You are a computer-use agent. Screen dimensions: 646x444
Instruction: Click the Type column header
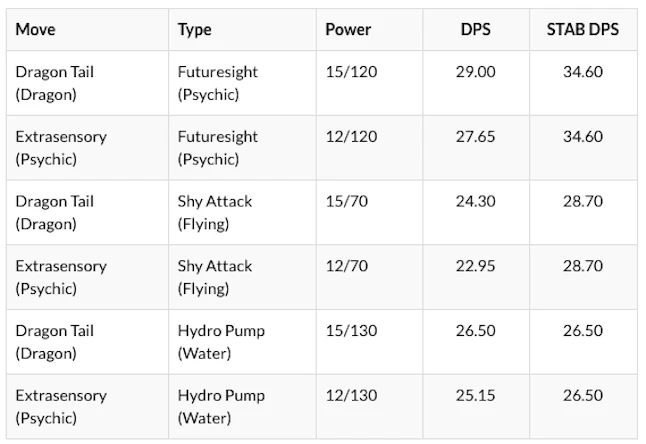pyautogui.click(x=194, y=30)
